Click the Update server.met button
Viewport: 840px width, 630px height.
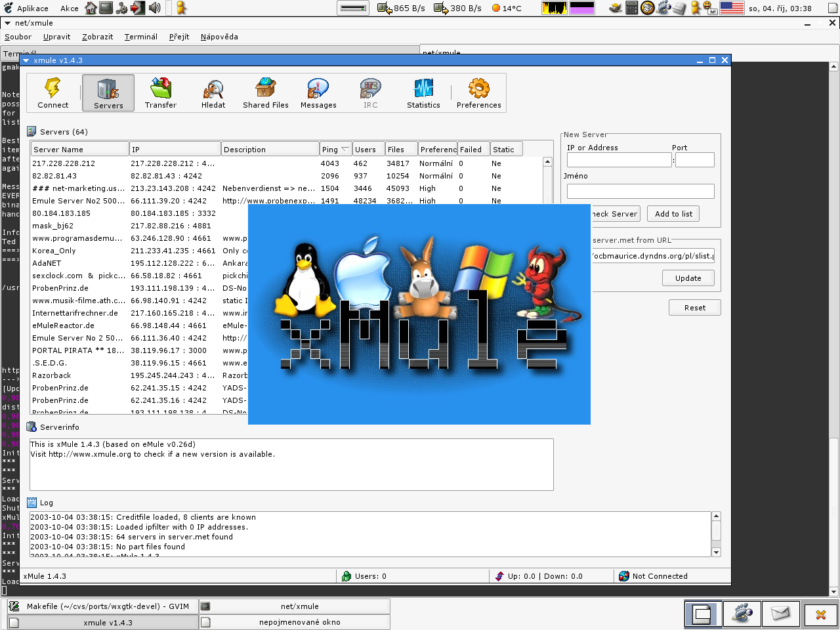(688, 278)
